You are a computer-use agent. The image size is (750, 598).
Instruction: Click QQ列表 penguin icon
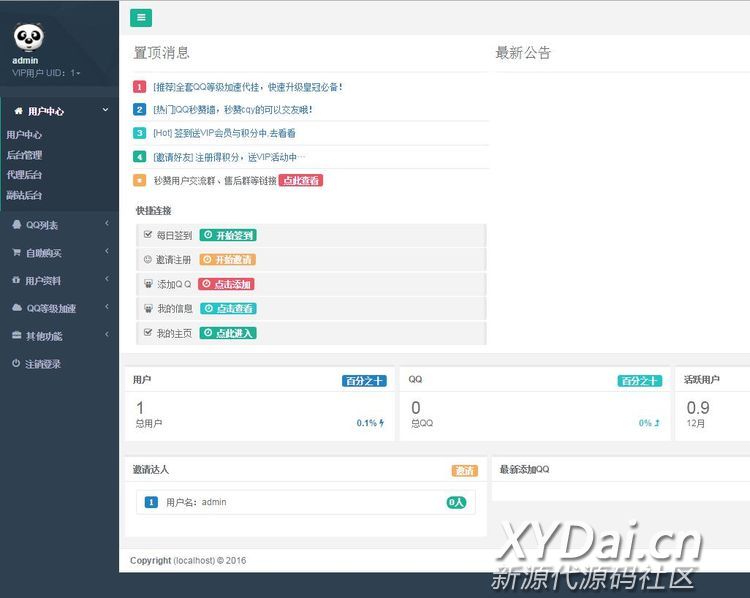coord(17,224)
